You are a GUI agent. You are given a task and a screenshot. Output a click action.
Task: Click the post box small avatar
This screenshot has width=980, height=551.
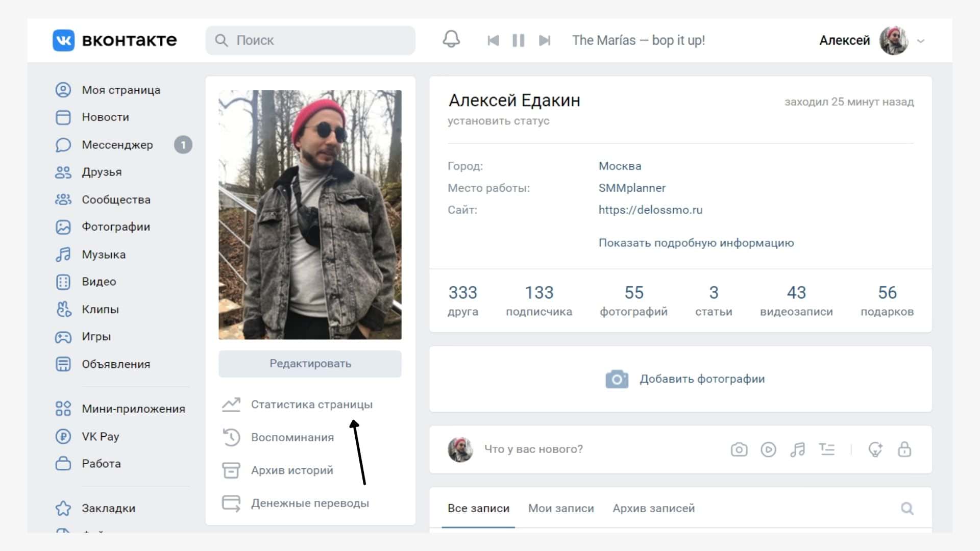pos(460,449)
